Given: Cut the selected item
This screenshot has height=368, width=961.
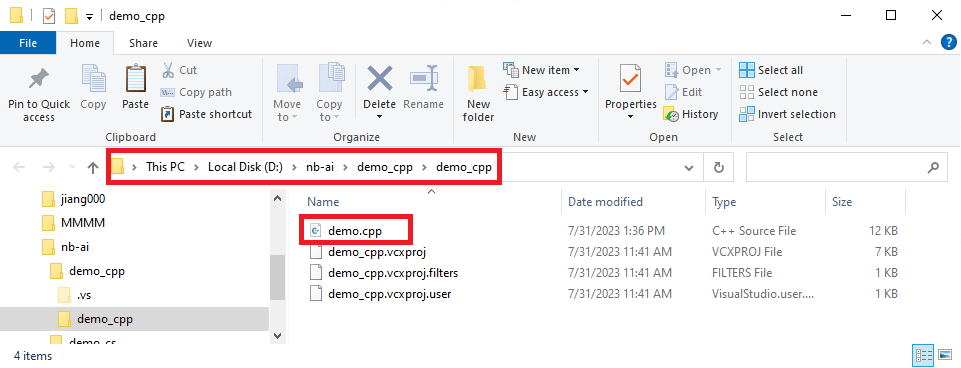Looking at the screenshot, I should [x=179, y=70].
